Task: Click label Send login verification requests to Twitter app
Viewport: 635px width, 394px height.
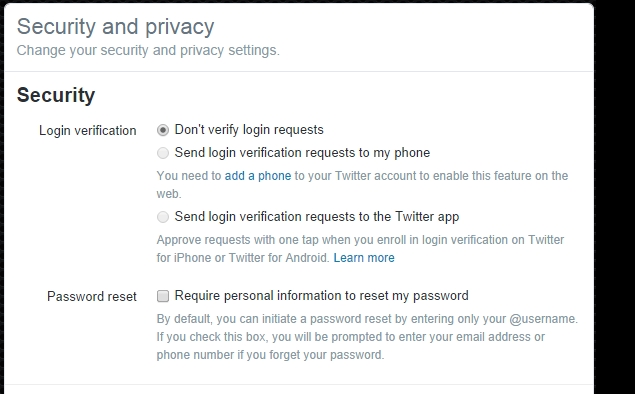Action: 317,217
